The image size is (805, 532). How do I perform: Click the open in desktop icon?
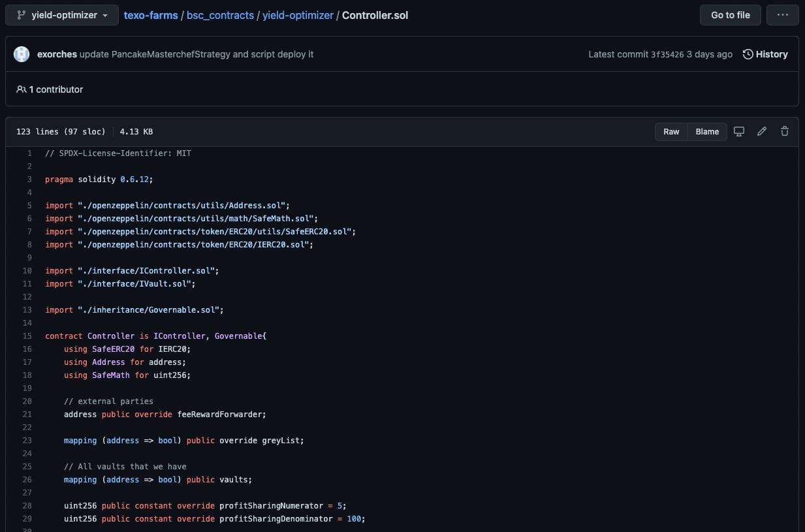[739, 131]
